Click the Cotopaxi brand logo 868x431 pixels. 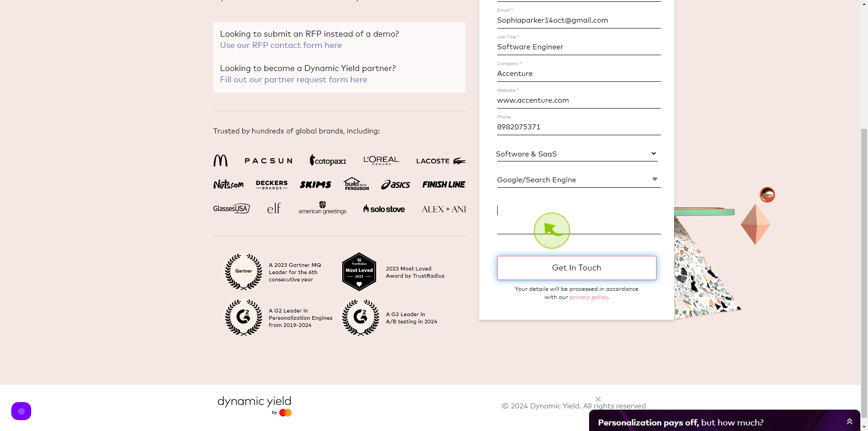328,160
